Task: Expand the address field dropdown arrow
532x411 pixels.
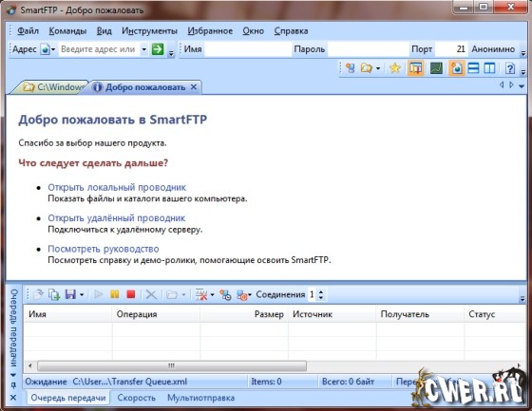Action: click(143, 49)
